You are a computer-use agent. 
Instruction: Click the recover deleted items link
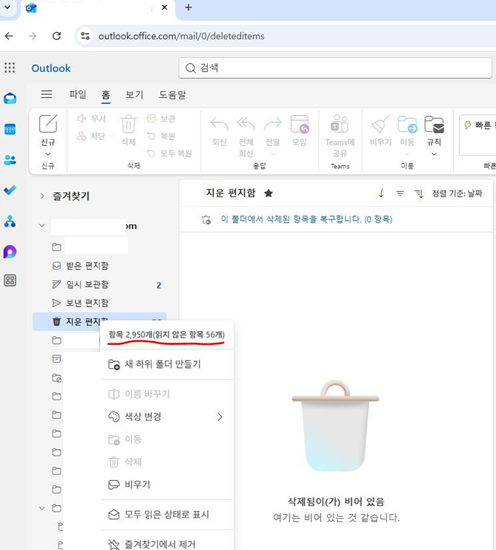306,220
